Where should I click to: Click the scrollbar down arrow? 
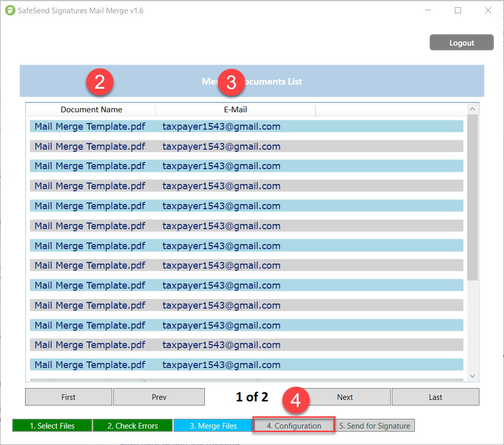coord(472,376)
